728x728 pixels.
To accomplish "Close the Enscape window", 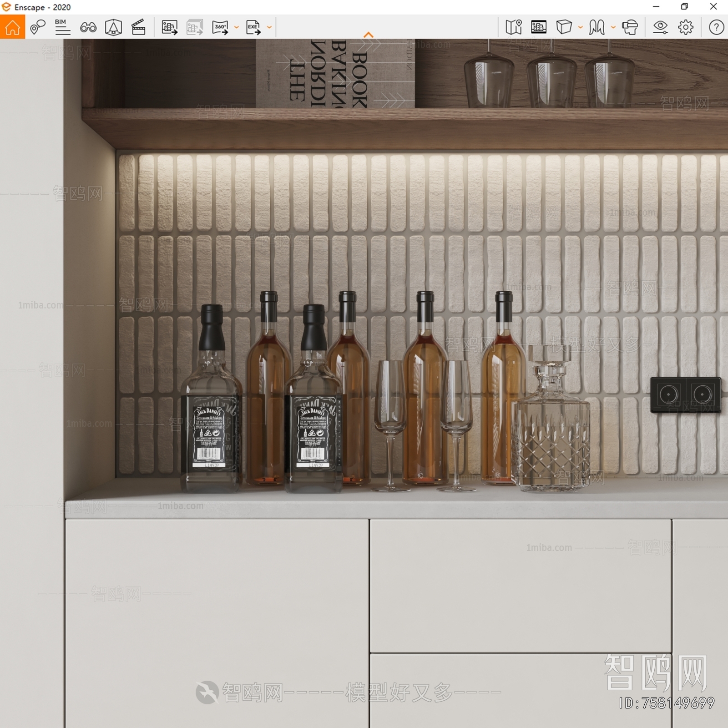I will click(713, 7).
